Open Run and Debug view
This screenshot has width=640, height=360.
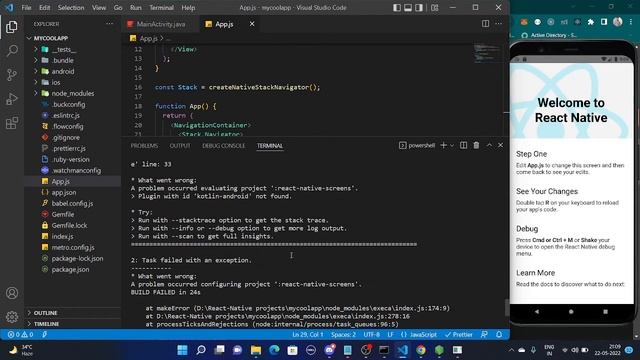(x=12, y=99)
